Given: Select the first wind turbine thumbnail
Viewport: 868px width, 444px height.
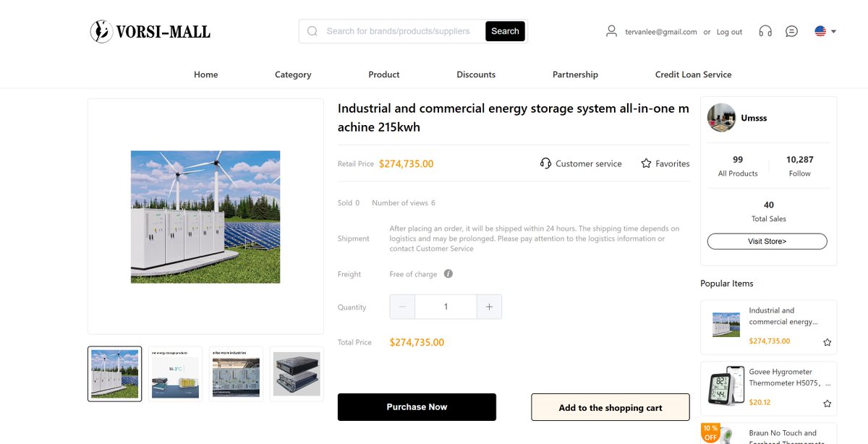Looking at the screenshot, I should pyautogui.click(x=115, y=374).
